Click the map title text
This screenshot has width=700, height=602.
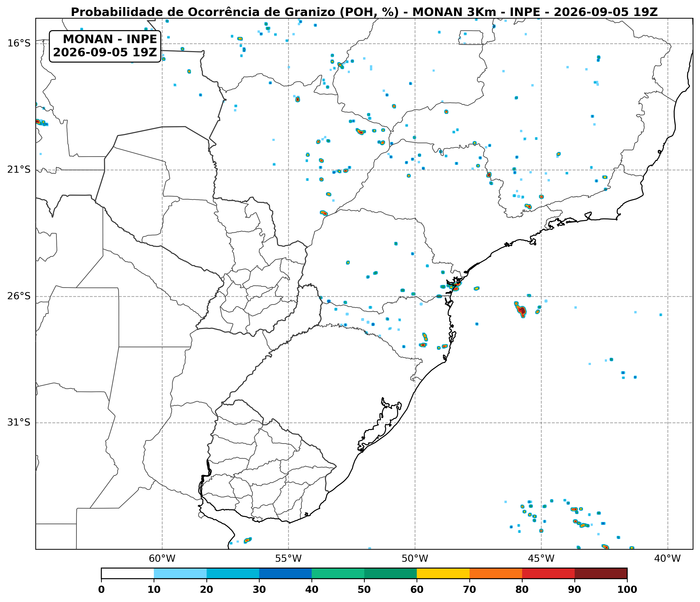point(364,12)
